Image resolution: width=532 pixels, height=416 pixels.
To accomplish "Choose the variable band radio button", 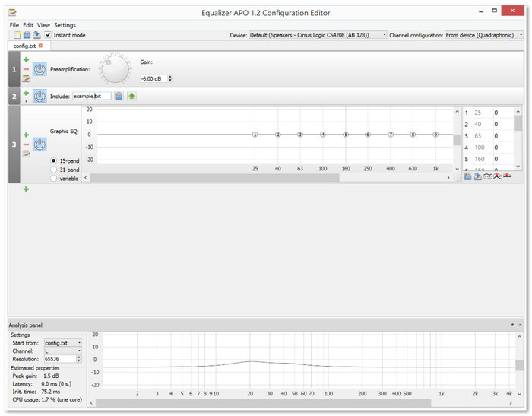I will coord(54,178).
